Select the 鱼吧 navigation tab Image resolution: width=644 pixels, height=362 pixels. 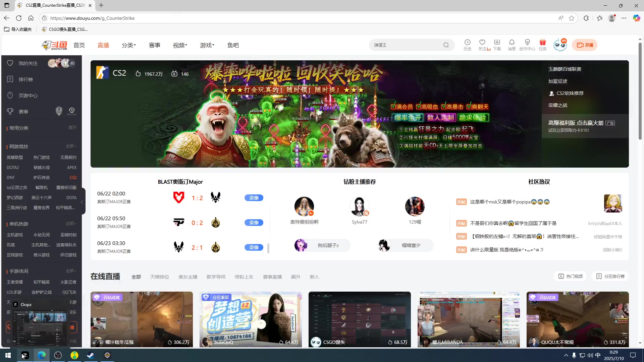pyautogui.click(x=233, y=45)
